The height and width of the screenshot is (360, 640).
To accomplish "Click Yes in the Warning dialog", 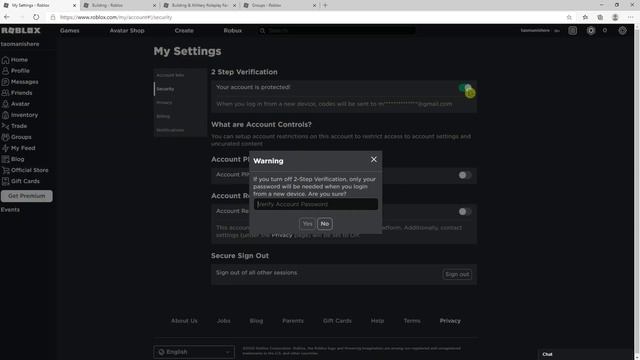I will (x=307, y=224).
